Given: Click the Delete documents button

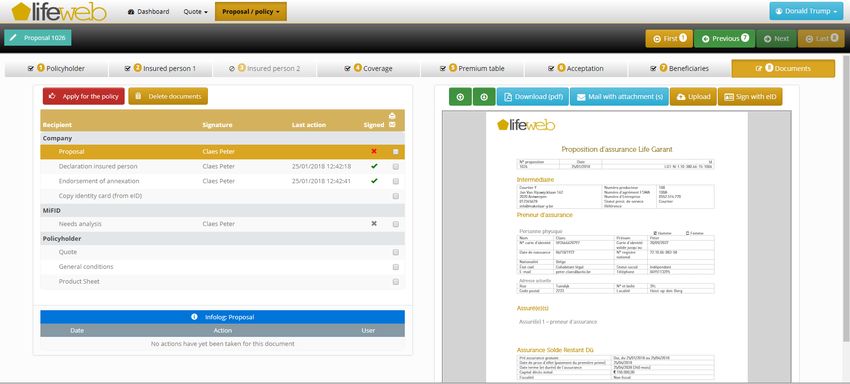Looking at the screenshot, I should click(x=168, y=96).
